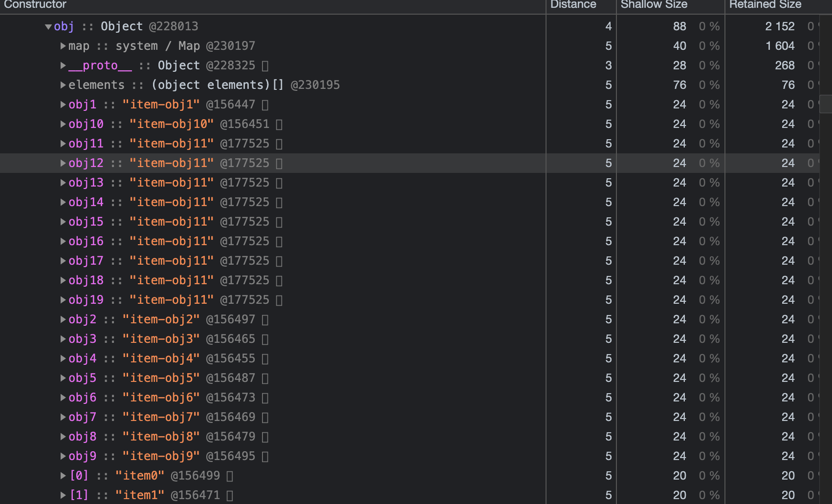Click the retained size value 268
Viewport: 832px width, 504px height.
pos(785,65)
